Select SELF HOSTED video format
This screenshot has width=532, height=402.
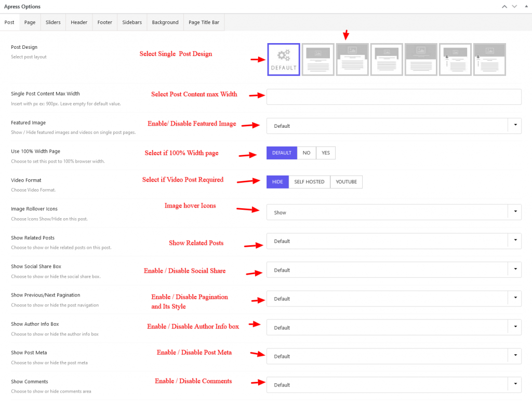pyautogui.click(x=309, y=182)
